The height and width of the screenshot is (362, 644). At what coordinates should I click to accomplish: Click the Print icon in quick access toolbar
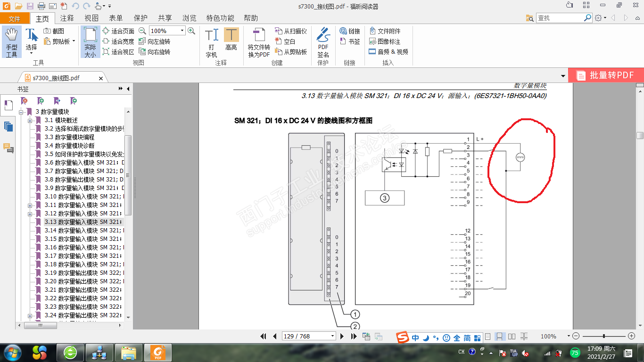tap(41, 6)
